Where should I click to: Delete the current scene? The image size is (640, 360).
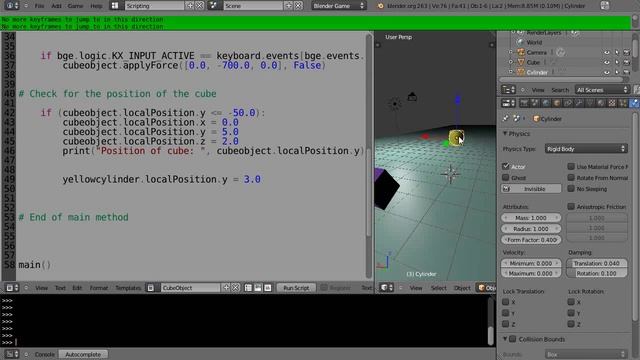298,6
